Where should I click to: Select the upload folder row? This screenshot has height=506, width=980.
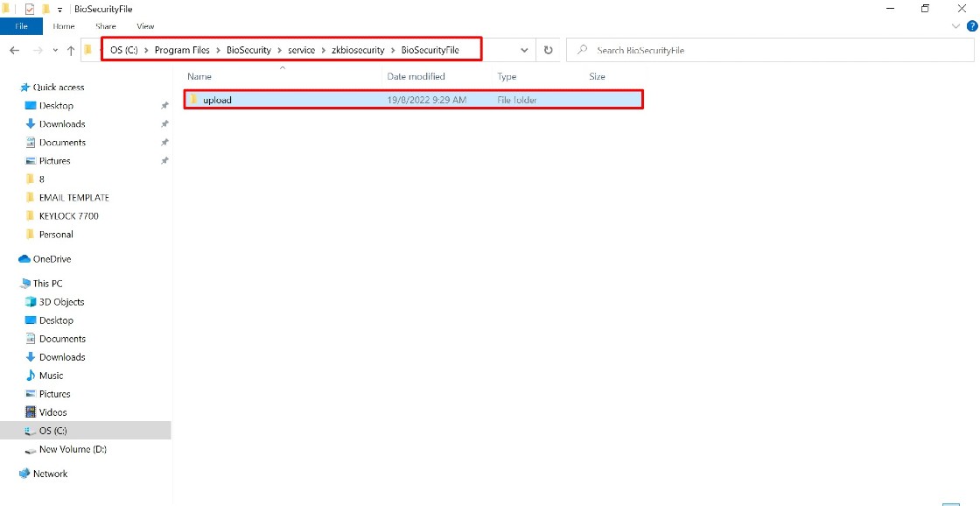(x=413, y=100)
